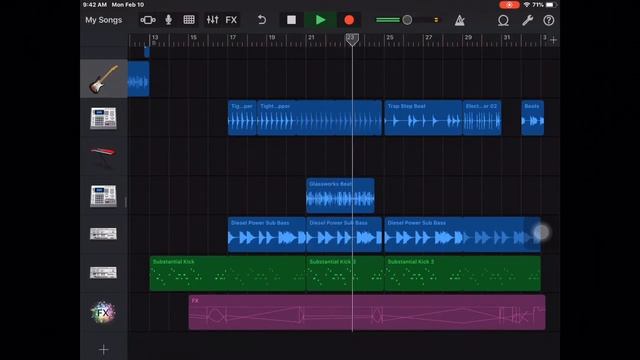
Task: Select the second Diesel Power Sub Bass region
Action: [x=344, y=234]
